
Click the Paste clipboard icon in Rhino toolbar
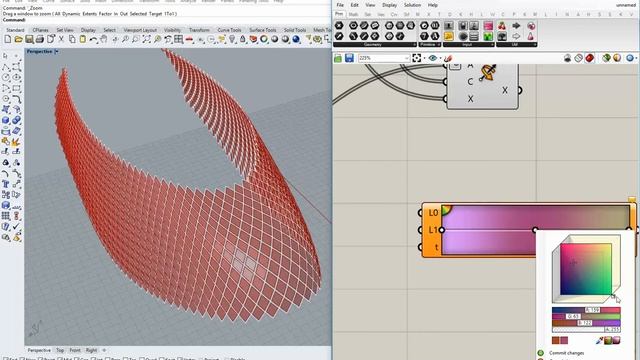click(x=82, y=40)
